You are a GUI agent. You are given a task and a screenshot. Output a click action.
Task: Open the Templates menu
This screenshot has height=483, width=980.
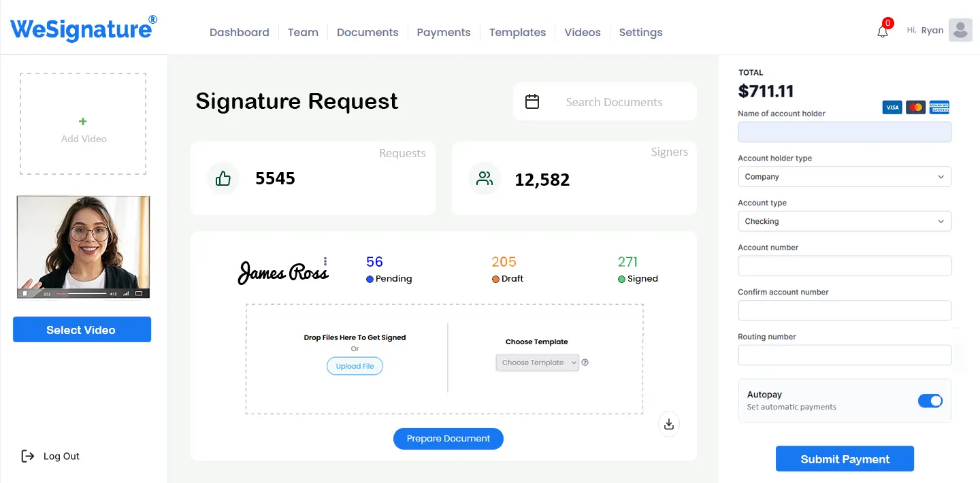click(517, 32)
